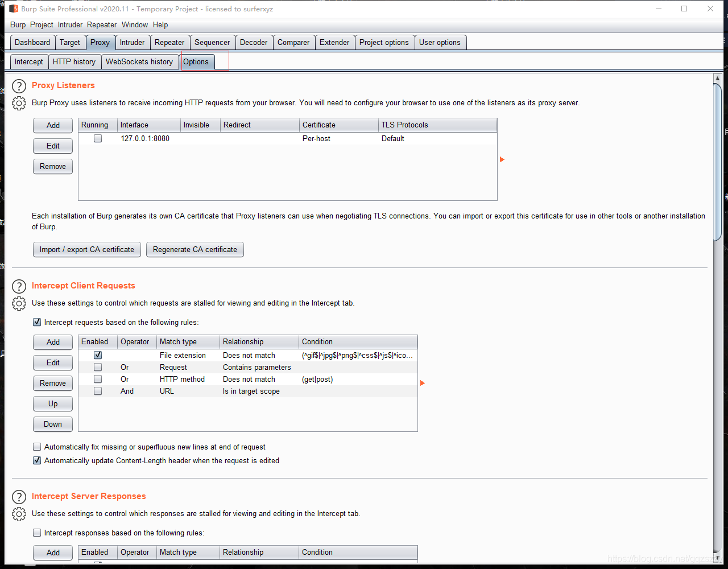Open the Project options tab

pos(384,42)
